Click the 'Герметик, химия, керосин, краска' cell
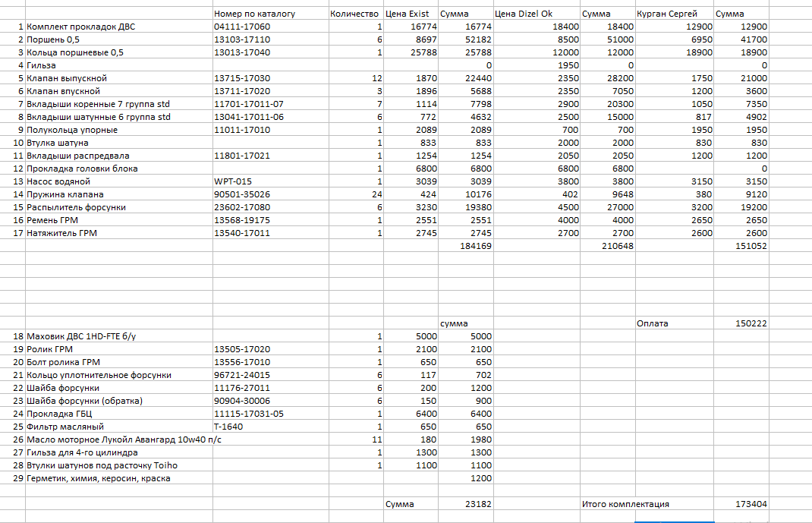812x523 pixels. click(119, 478)
